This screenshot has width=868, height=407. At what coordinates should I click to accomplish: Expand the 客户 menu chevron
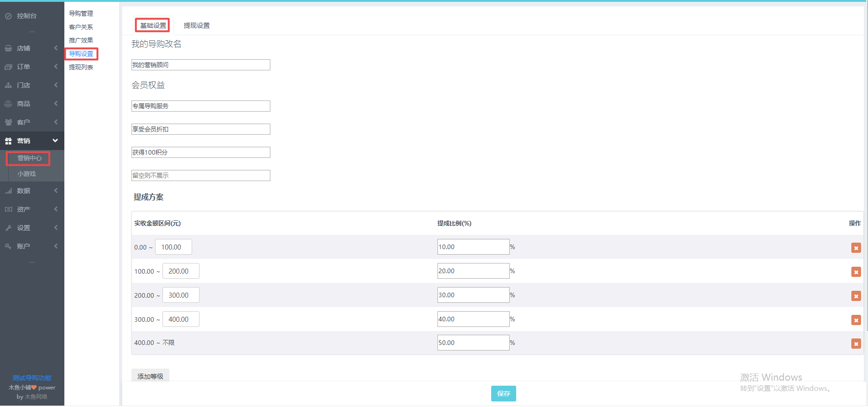(x=56, y=122)
